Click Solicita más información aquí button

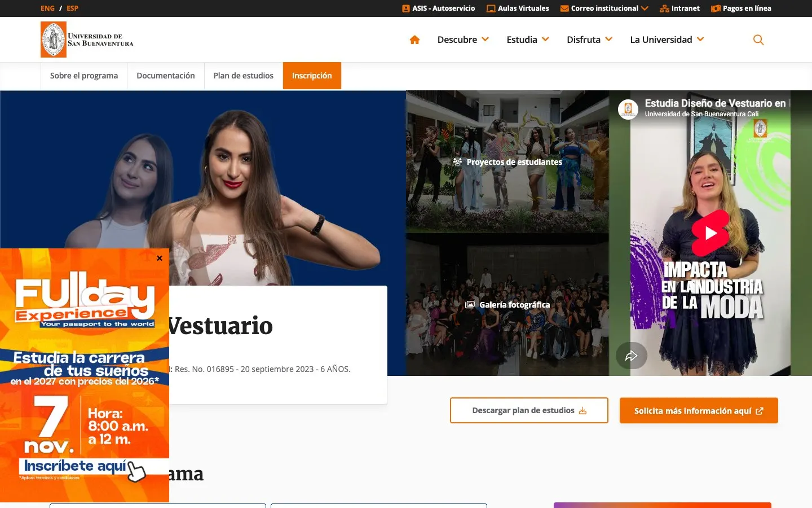pyautogui.click(x=699, y=410)
